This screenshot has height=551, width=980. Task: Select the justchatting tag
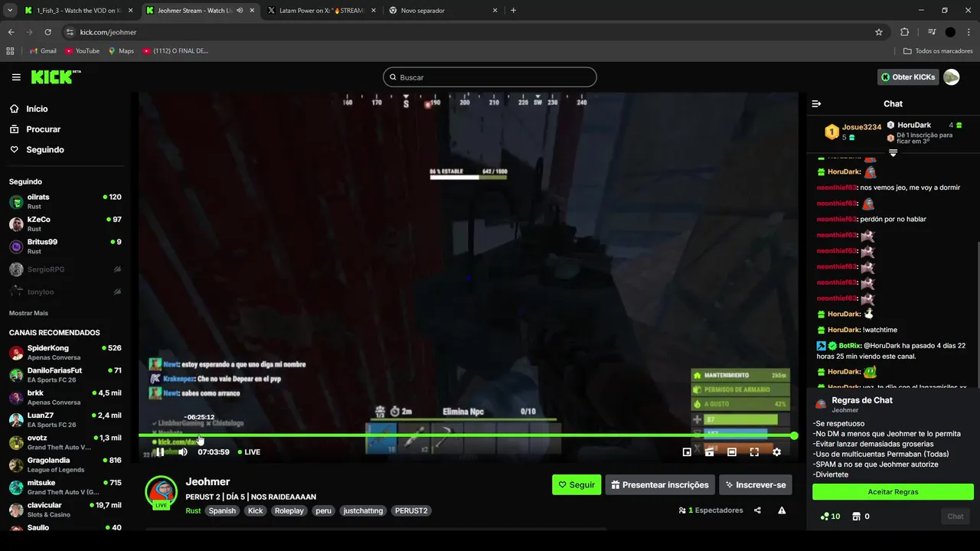363,510
